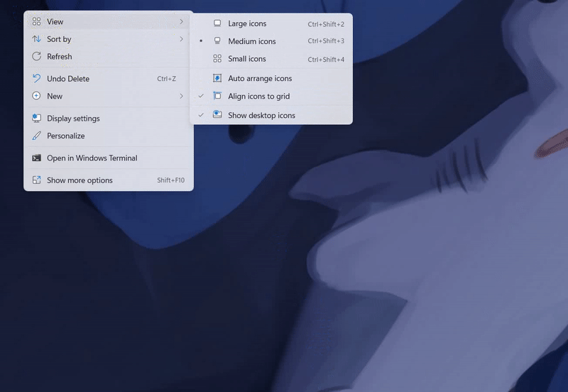Click the View label text
Screen dimensions: 568x392
(55, 22)
